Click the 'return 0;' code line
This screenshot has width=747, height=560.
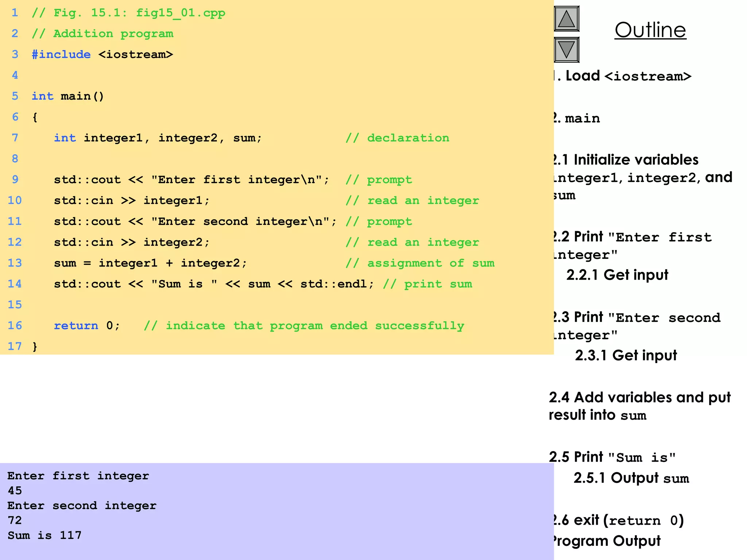[87, 326]
